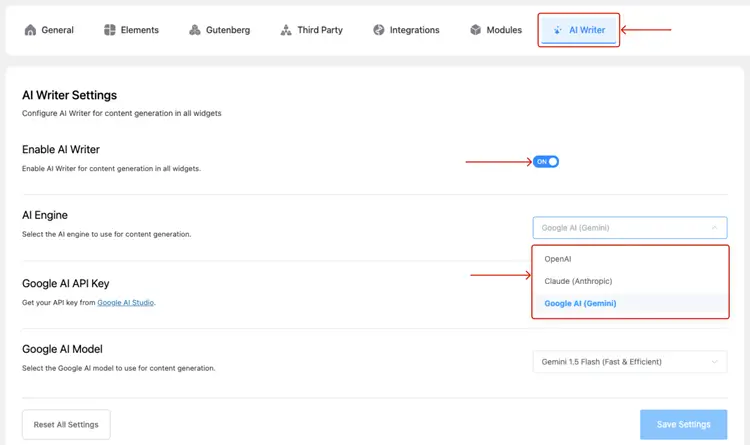Click the Integrations tab globe icon
750x445 pixels.
pyautogui.click(x=379, y=30)
